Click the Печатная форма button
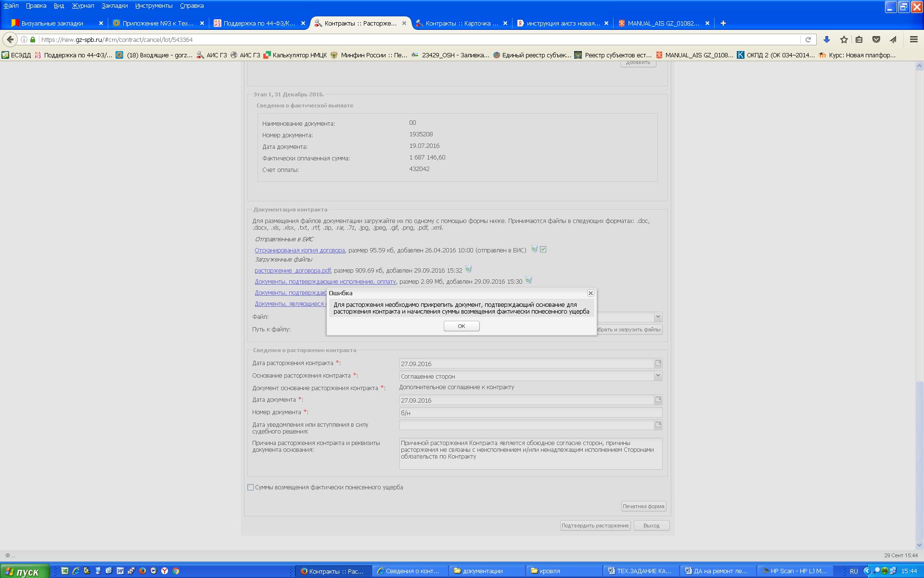 pyautogui.click(x=643, y=506)
